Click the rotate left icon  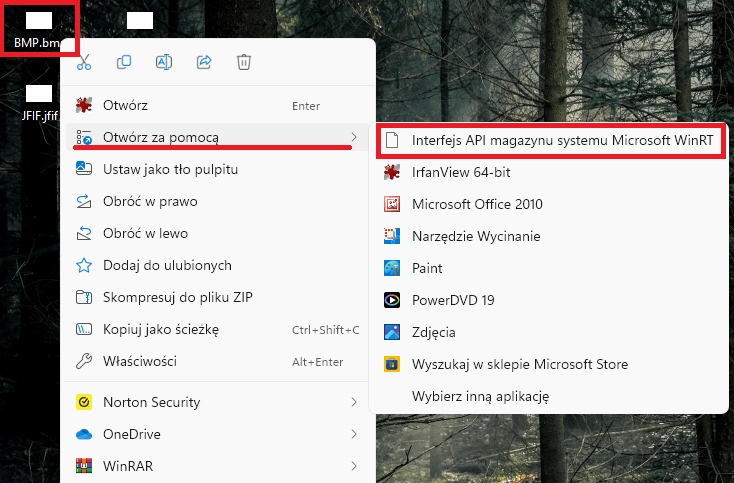coord(84,233)
